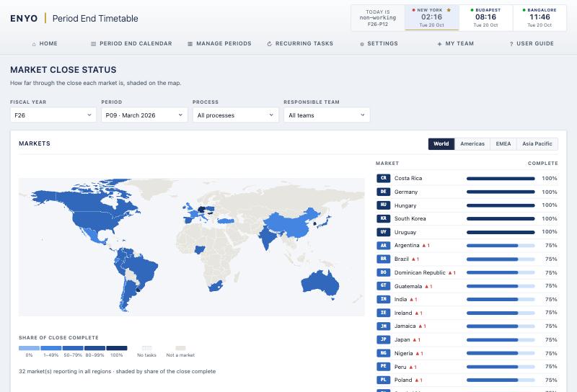Image resolution: width=577 pixels, height=392 pixels.
Task: Switch map view to Americas tab
Action: coord(472,144)
